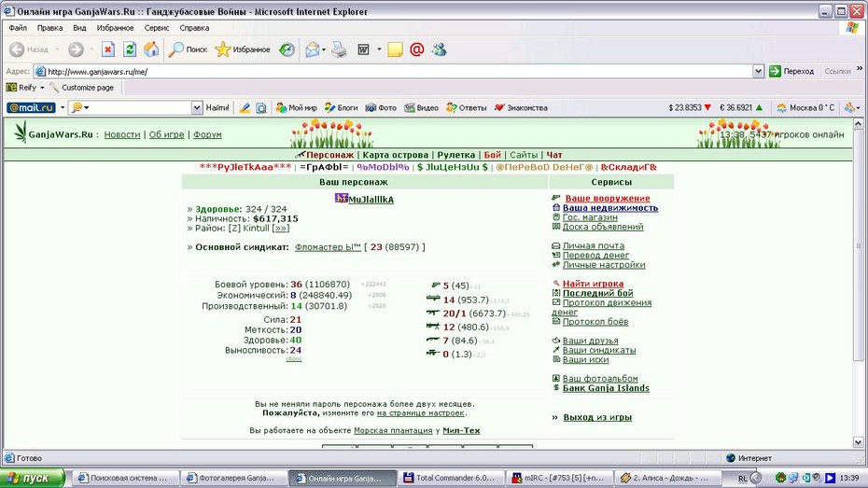Expand the mail.ru search field dropdown
The height and width of the screenshot is (488, 868).
[197, 108]
